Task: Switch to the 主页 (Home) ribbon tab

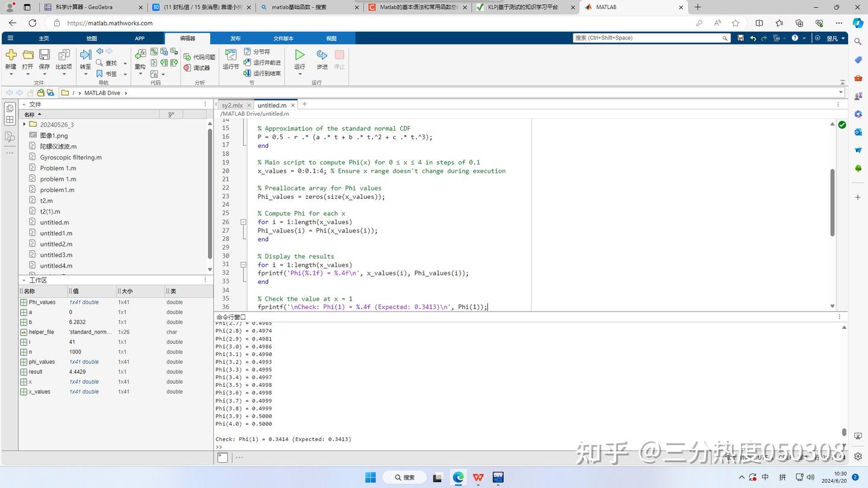Action: coord(44,38)
